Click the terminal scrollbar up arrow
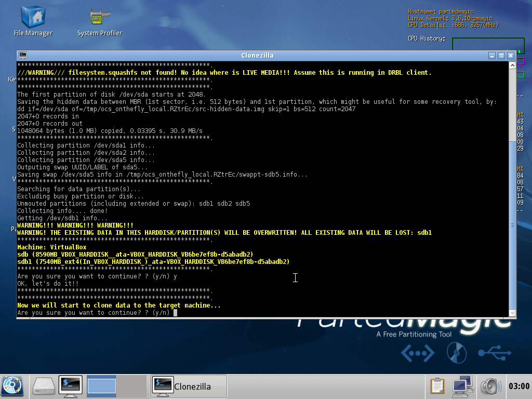This screenshot has width=532, height=399. [x=512, y=65]
